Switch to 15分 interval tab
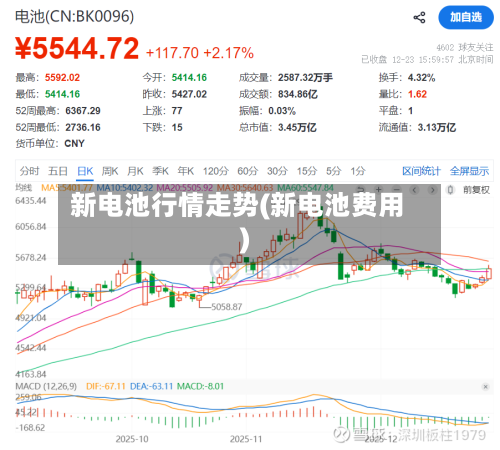Viewport: 500px width, 450px height. click(x=307, y=171)
